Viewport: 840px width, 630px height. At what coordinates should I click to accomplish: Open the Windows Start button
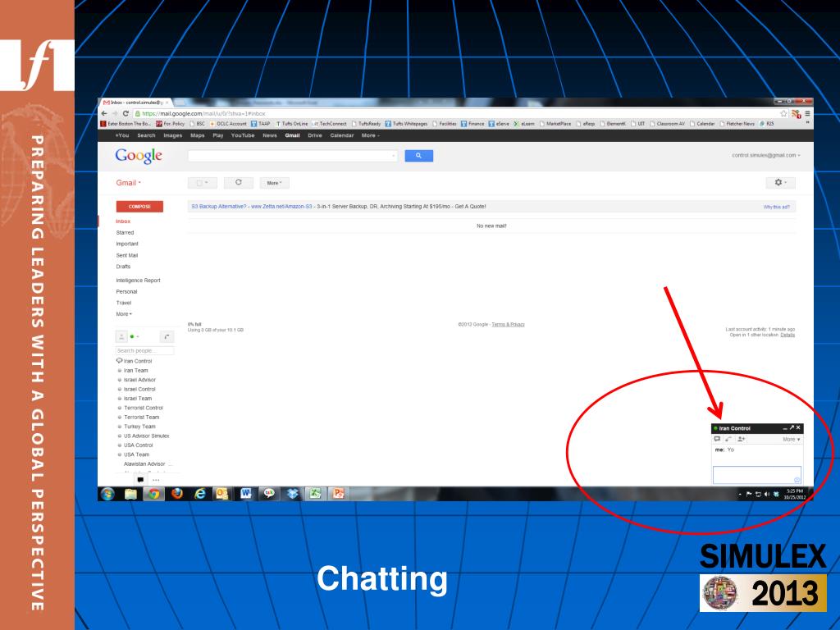pyautogui.click(x=107, y=494)
